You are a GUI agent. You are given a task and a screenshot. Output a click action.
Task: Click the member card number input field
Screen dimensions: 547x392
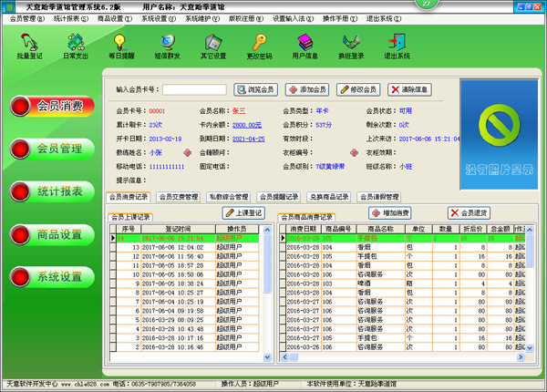pyautogui.click(x=196, y=89)
